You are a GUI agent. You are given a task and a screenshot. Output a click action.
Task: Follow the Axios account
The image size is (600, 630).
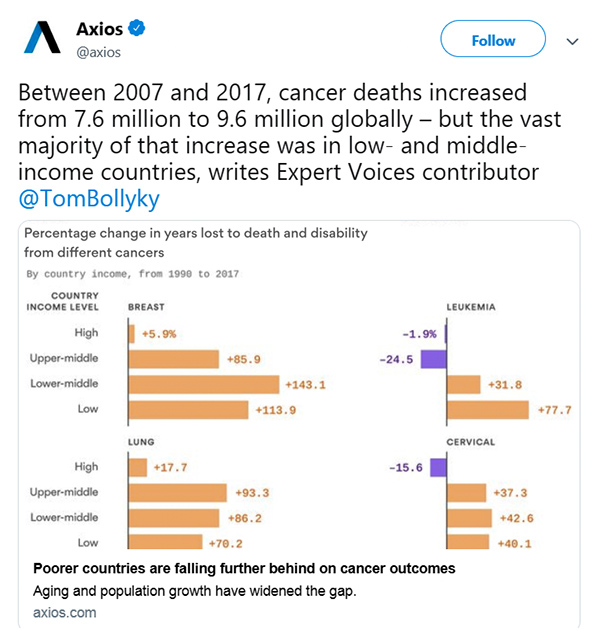[x=493, y=39]
